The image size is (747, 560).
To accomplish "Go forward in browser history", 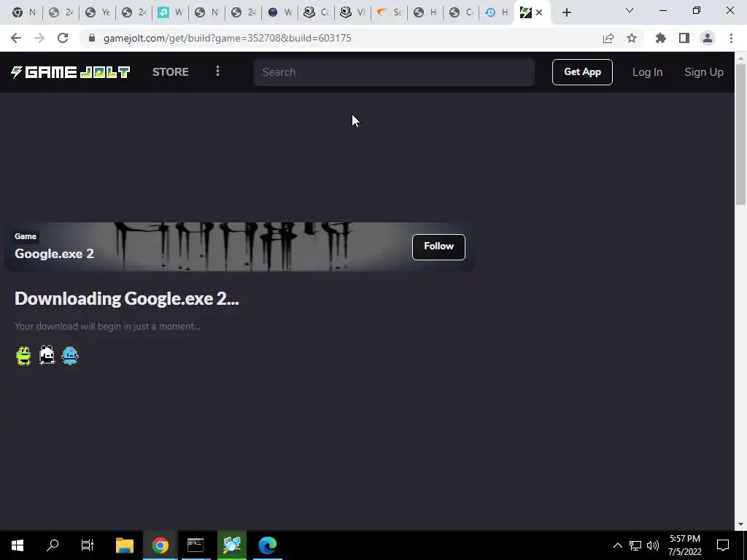I will [x=39, y=38].
